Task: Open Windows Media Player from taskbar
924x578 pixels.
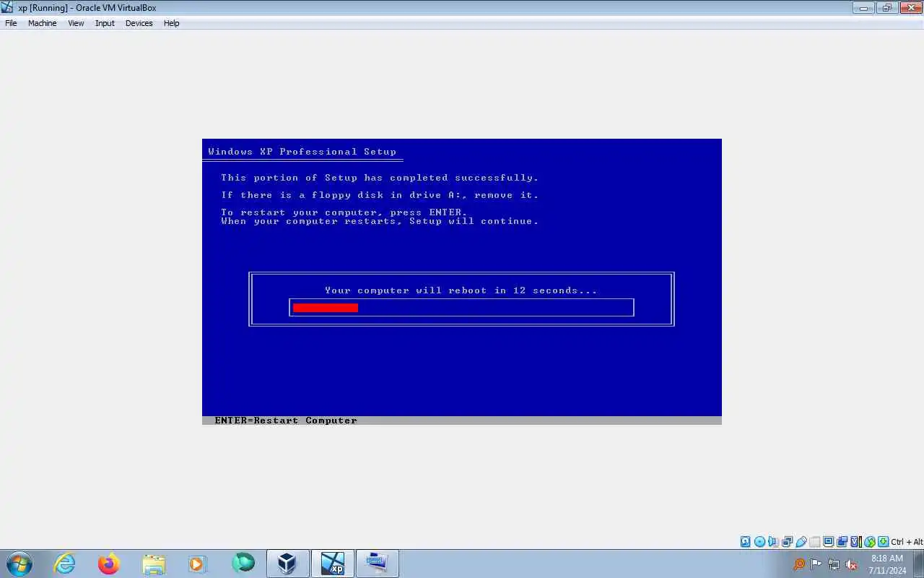Action: (198, 564)
